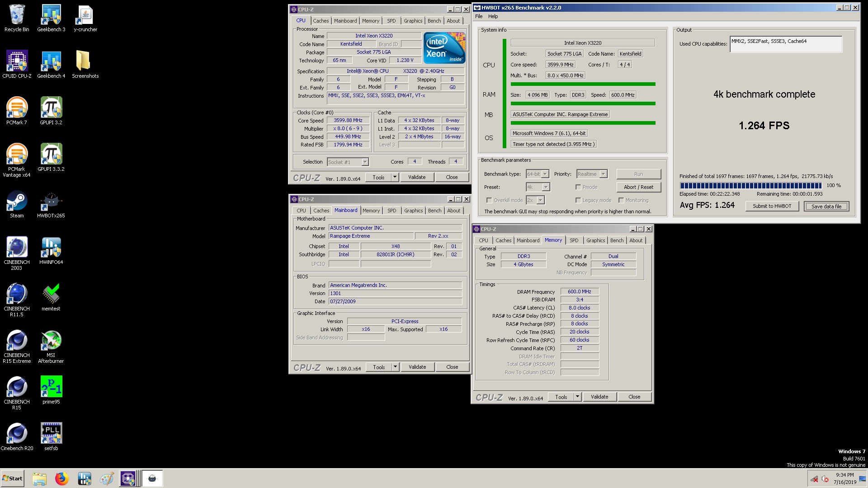This screenshot has width=868, height=488.
Task: Click the taskbar clock showing 9:34 PM
Action: (844, 479)
